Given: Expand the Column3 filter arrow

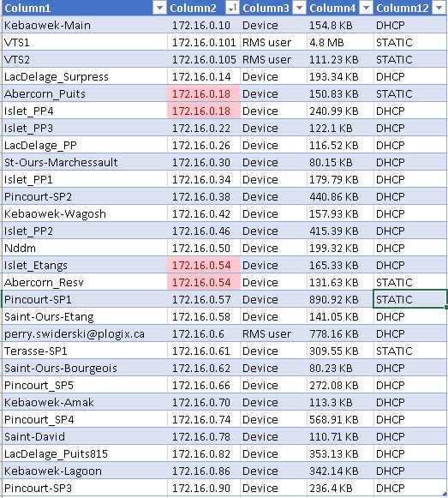Looking at the screenshot, I should pos(299,8).
